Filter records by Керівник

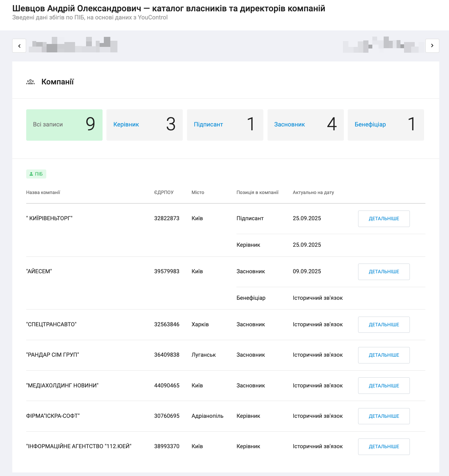pos(144,125)
